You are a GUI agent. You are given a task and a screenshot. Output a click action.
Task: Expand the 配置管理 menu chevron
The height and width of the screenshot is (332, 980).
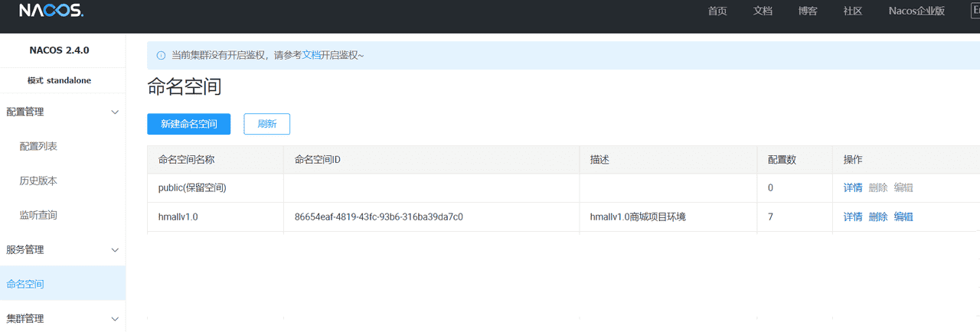(115, 112)
